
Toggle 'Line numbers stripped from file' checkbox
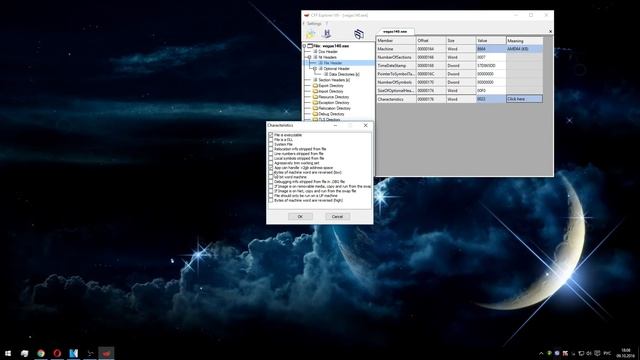[271, 154]
